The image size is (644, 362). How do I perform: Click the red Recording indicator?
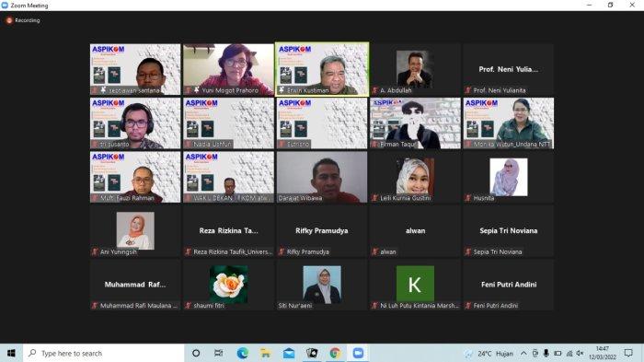[23, 20]
